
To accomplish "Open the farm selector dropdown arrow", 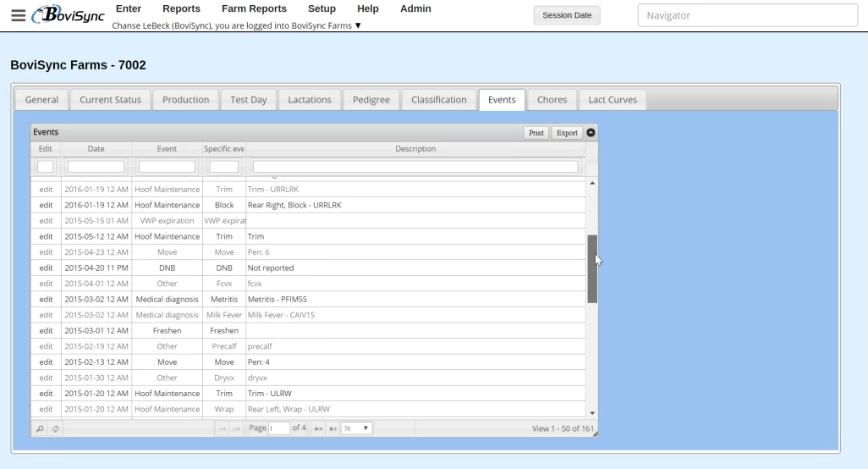I will (x=358, y=25).
